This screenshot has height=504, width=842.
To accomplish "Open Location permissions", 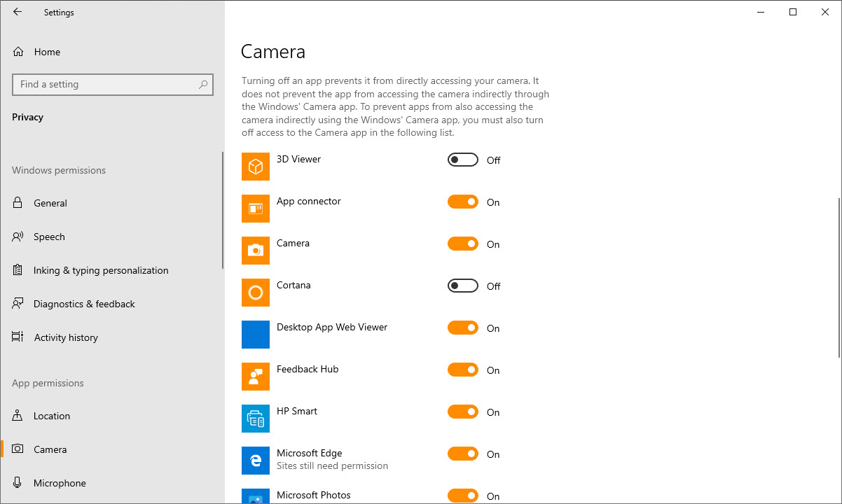I will click(x=112, y=416).
